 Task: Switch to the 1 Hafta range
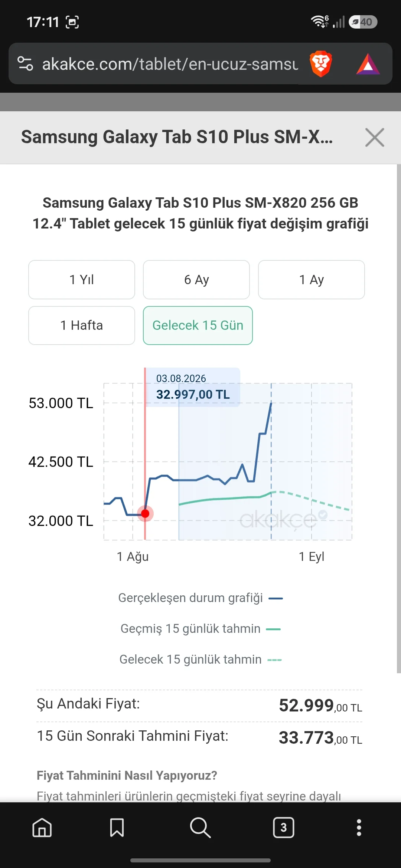[x=82, y=325]
